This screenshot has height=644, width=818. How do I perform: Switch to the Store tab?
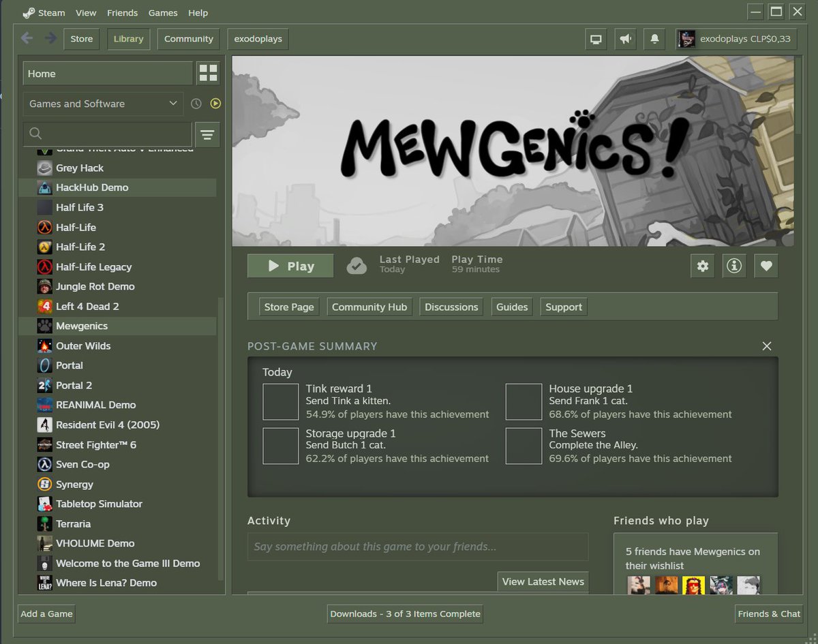tap(82, 39)
